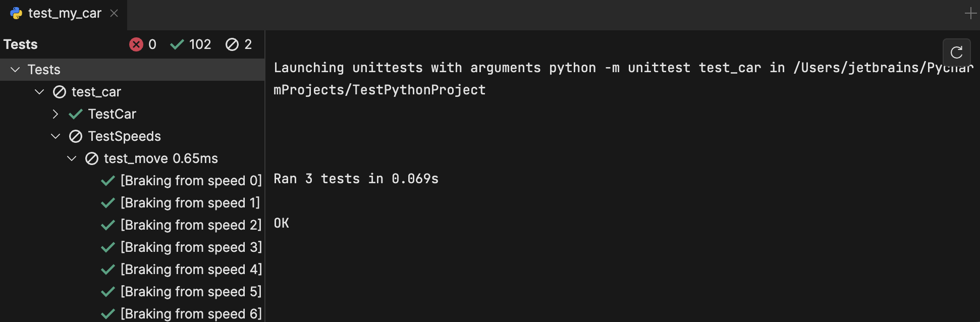Click the ignored icon beside test_move
The height and width of the screenshot is (322, 980).
click(92, 158)
